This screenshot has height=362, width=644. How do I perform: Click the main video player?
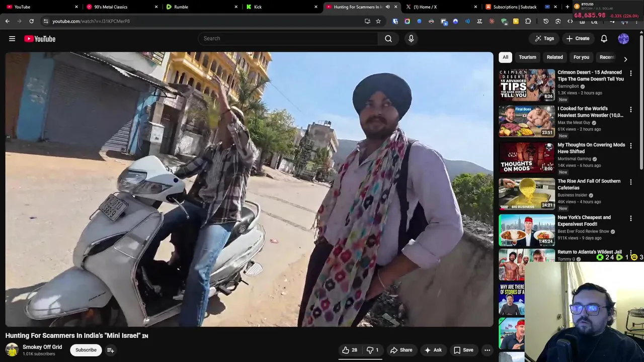click(x=249, y=190)
